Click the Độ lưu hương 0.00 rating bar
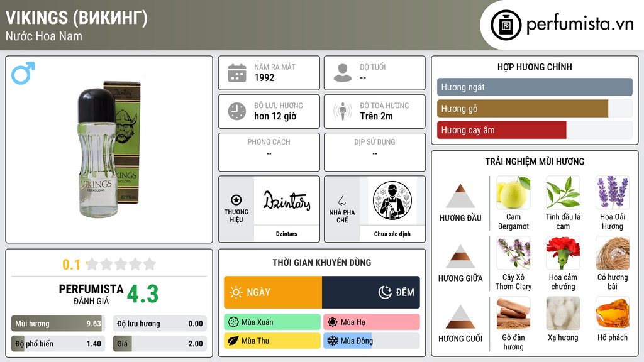 point(160,324)
